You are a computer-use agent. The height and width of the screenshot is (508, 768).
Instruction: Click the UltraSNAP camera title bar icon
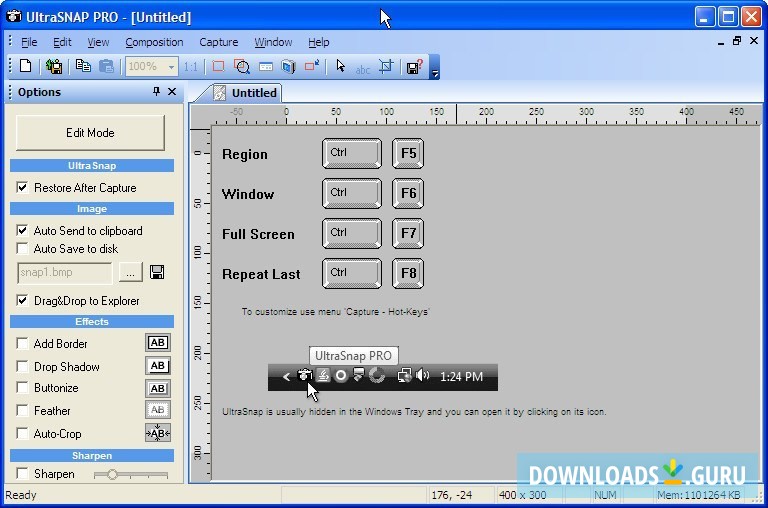point(13,16)
